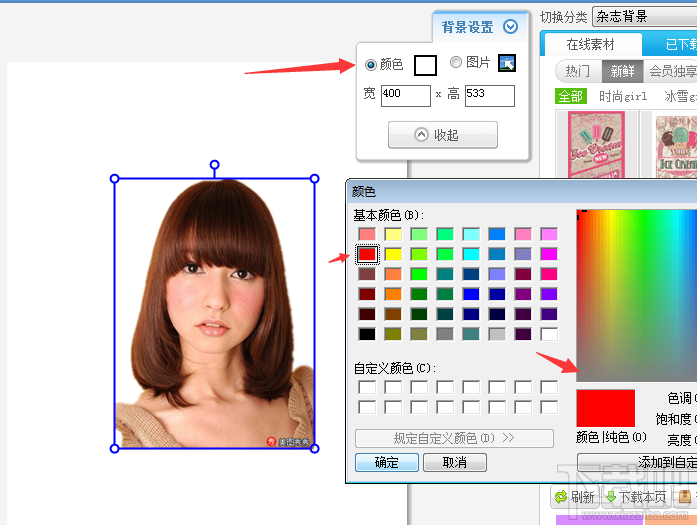Click the 刷新 refresh button
Viewport: 697px width, 525px height.
(x=575, y=497)
